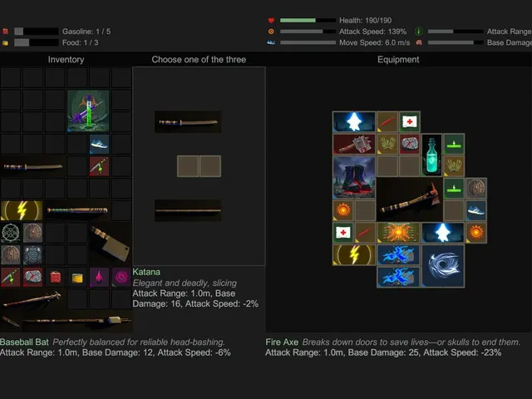This screenshot has height=399, width=532.
Task: Click the "Attack Speed: 139%" stat text
Action: (x=372, y=32)
